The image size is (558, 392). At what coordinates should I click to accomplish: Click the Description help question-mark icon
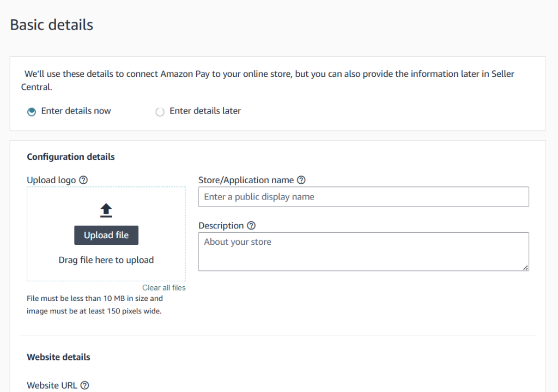coord(251,226)
